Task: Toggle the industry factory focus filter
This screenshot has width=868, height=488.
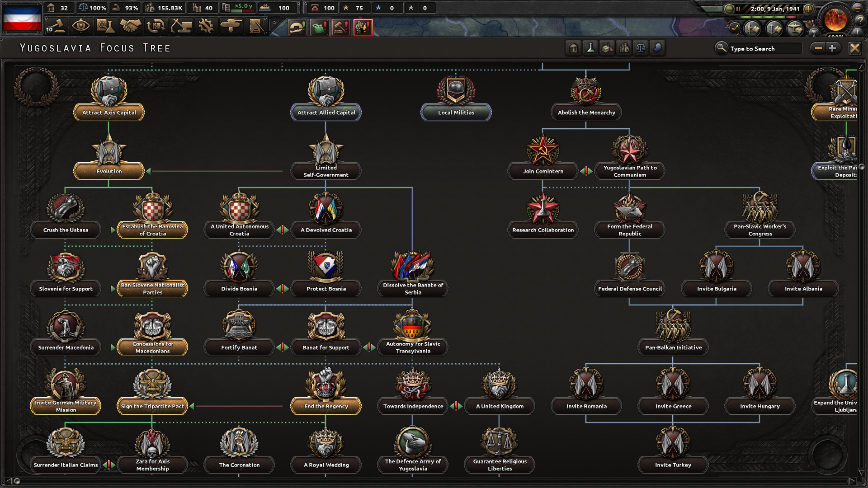Action: (607, 48)
